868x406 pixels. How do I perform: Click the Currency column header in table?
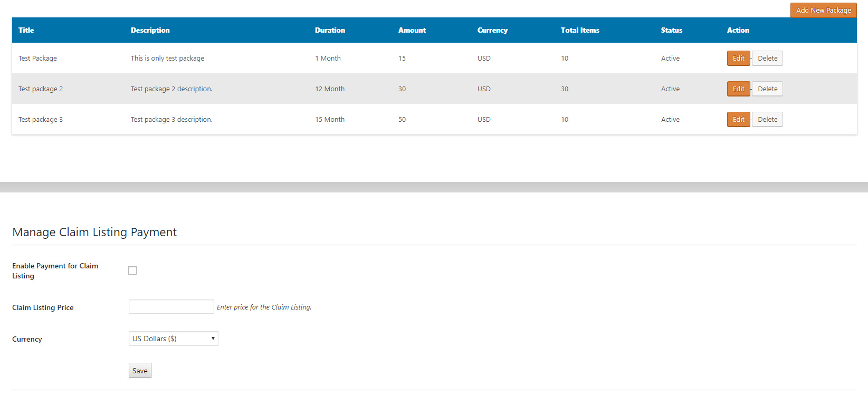coord(492,30)
